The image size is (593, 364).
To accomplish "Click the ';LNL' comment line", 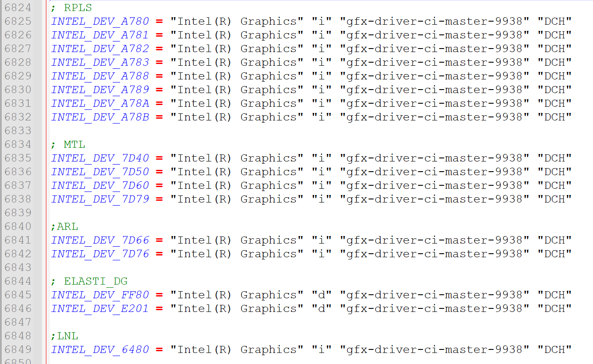I will [x=64, y=336].
